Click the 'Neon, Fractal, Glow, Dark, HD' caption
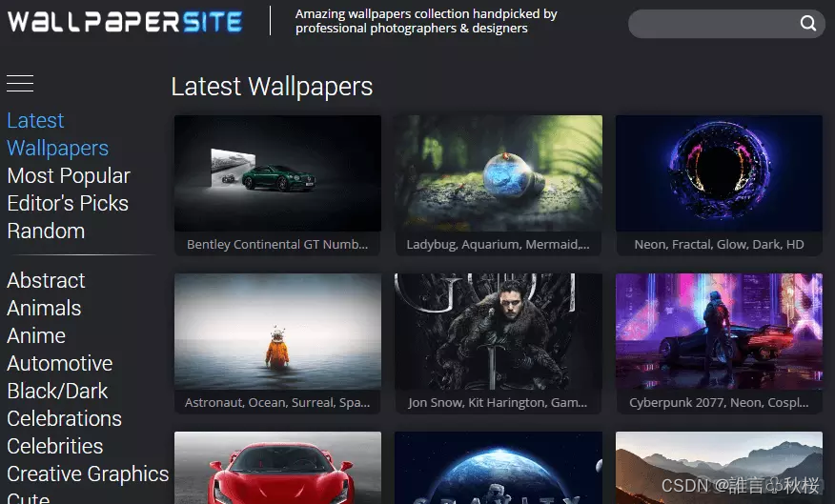This screenshot has height=504, width=835. pos(719,244)
